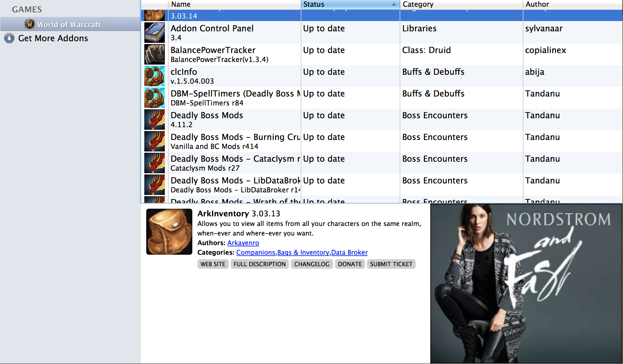Click the Get More Addons download arrow icon
The height and width of the screenshot is (364, 623).
click(x=9, y=38)
